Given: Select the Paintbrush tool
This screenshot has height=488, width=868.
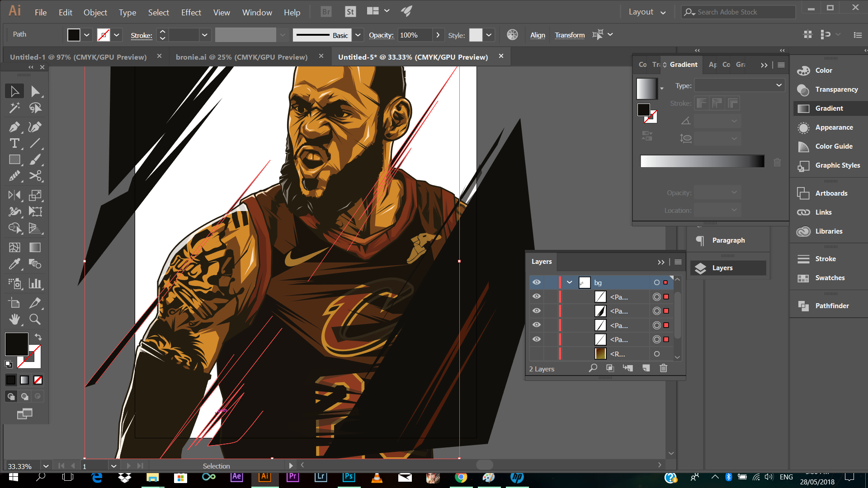Looking at the screenshot, I should click(x=35, y=160).
